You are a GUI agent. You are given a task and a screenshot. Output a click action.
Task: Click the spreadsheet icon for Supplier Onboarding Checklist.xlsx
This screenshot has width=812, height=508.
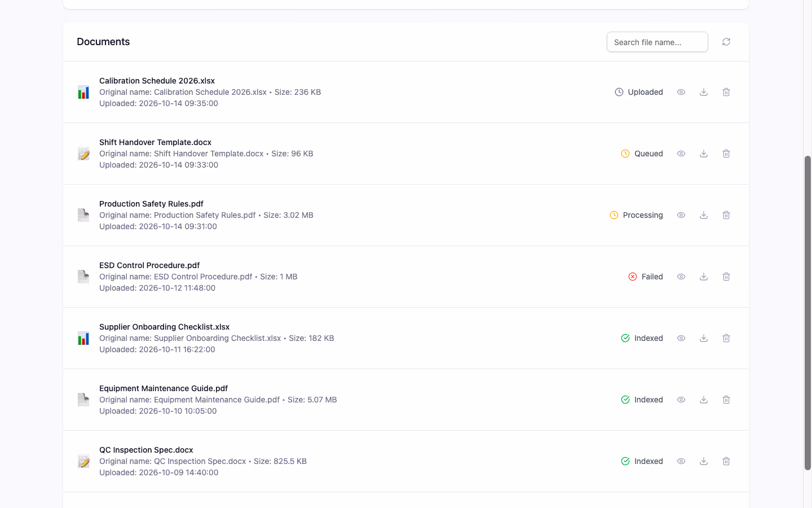pos(83,338)
